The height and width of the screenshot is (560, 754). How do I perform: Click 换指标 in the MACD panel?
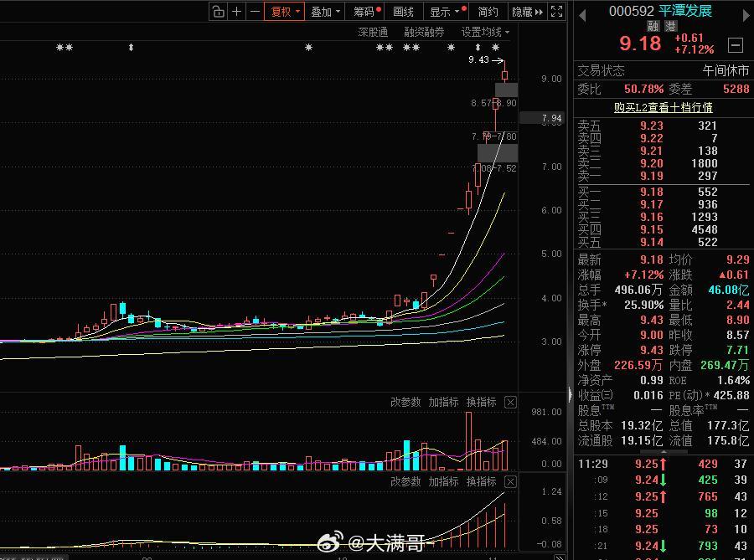coord(482,481)
